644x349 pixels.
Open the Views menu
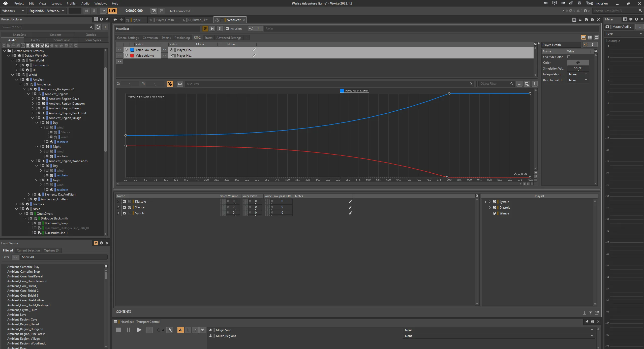coord(42,3)
